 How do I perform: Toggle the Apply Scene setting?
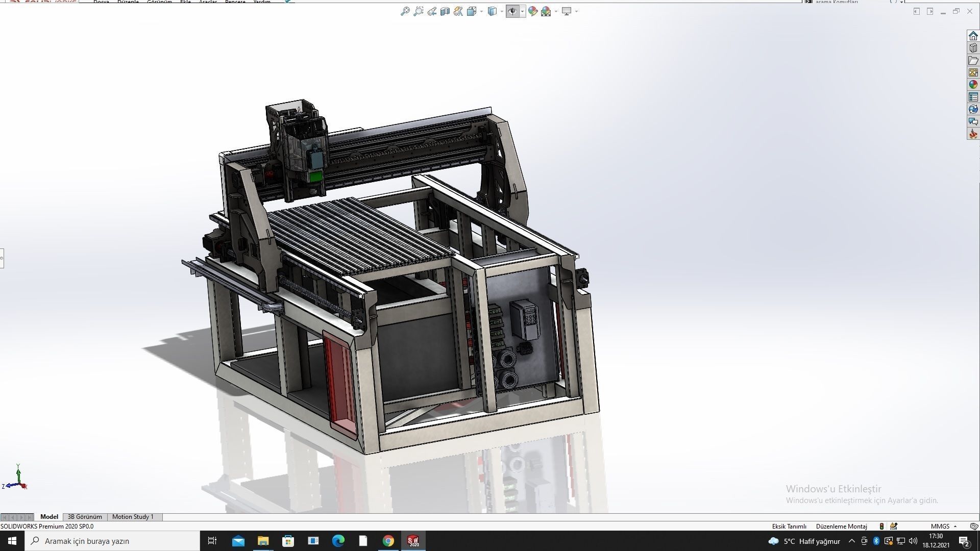[546, 11]
